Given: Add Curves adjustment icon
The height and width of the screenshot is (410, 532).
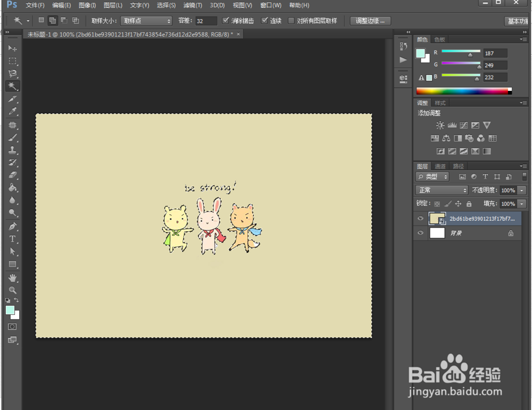Looking at the screenshot, I should coord(463,125).
